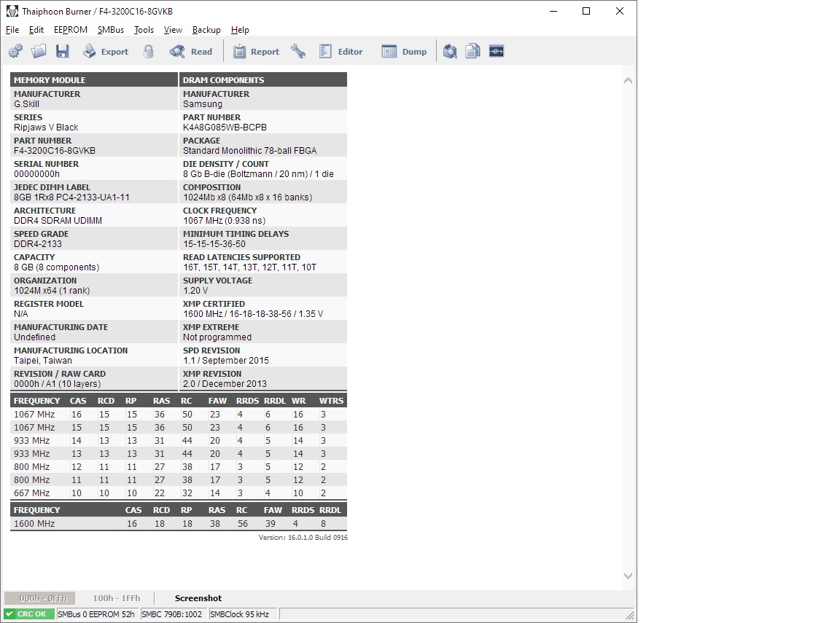Switch to the 100h - 1FFh tab
The image size is (840, 623).
tap(116, 597)
